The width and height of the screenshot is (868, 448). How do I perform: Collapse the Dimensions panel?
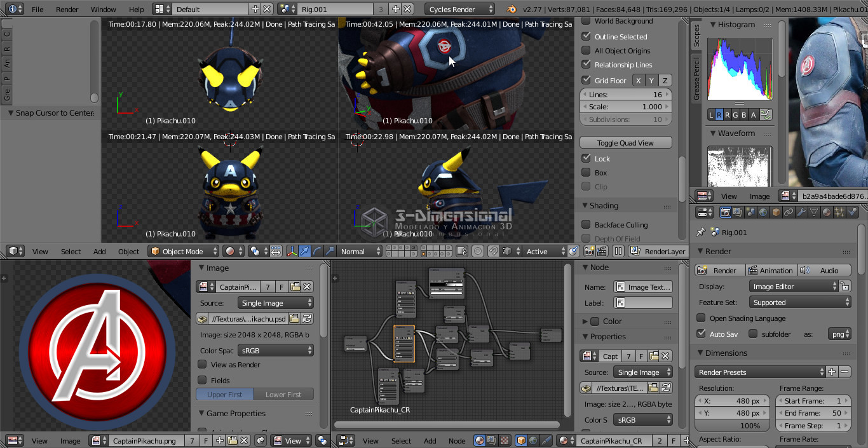(x=726, y=353)
